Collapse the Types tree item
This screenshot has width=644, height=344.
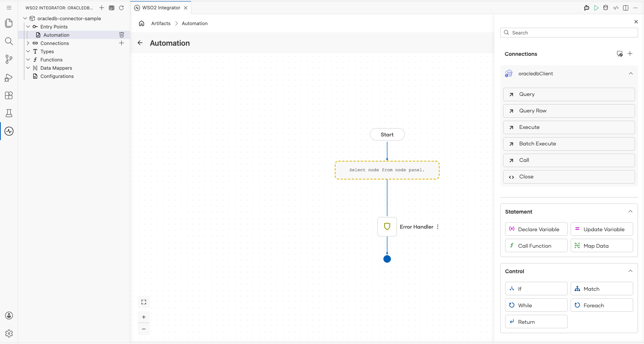click(28, 51)
